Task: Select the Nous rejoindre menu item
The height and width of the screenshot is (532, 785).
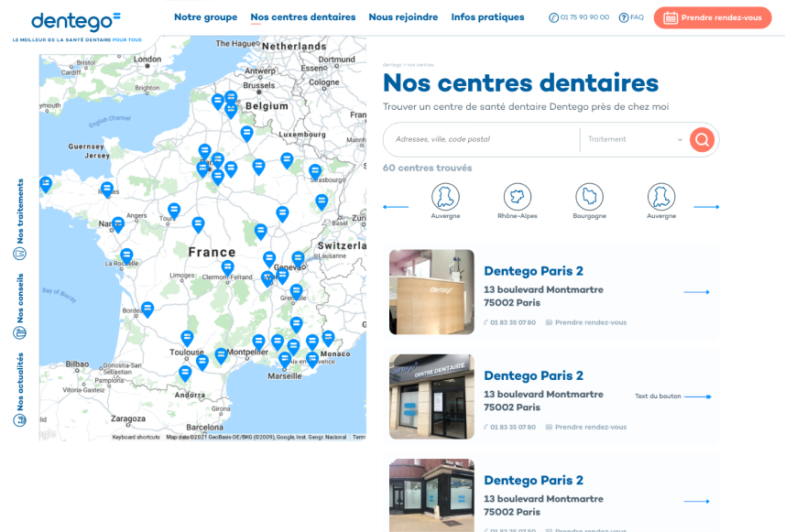Action: click(403, 17)
